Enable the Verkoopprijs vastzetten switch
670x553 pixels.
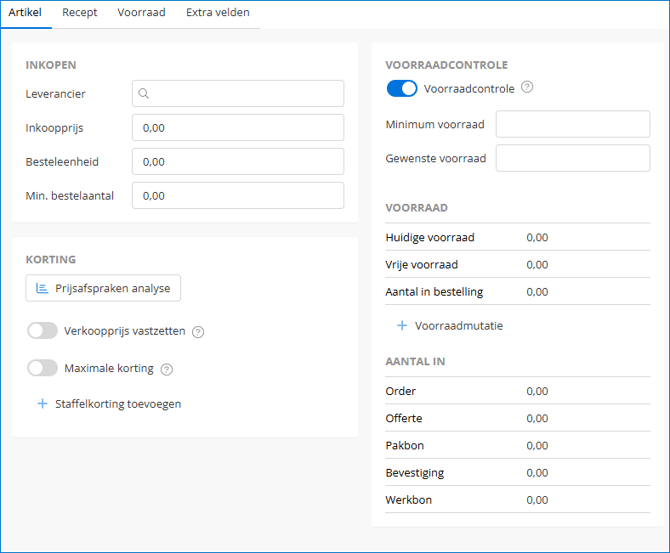43,331
